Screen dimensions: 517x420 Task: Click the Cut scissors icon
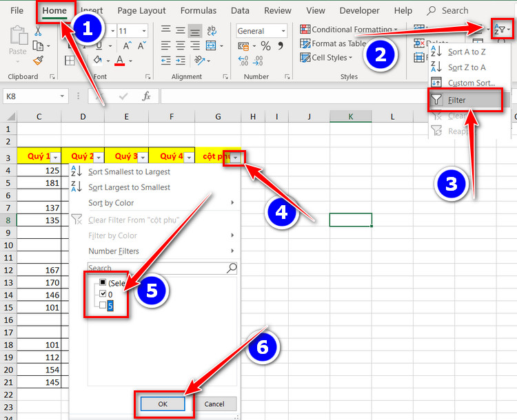pos(38,31)
